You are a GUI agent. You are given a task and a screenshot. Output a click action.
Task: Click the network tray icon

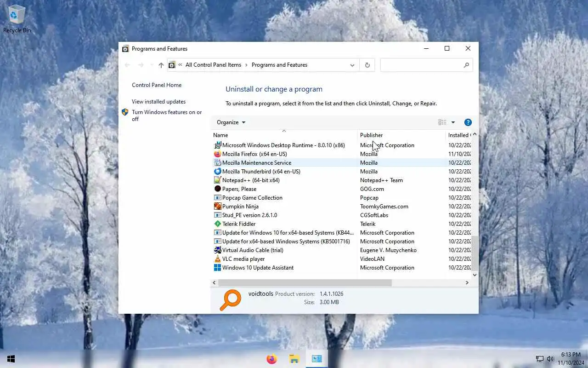[540, 359]
